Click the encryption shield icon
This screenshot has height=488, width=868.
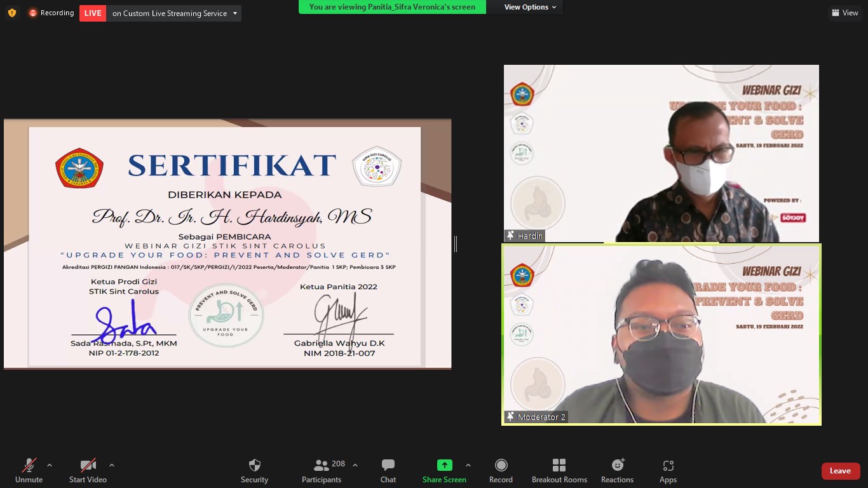pos(12,13)
